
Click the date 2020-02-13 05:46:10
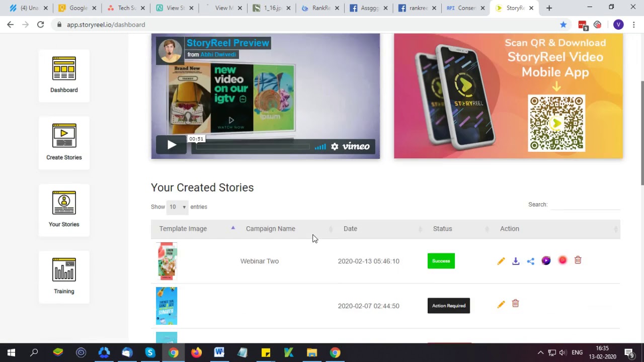tap(369, 261)
